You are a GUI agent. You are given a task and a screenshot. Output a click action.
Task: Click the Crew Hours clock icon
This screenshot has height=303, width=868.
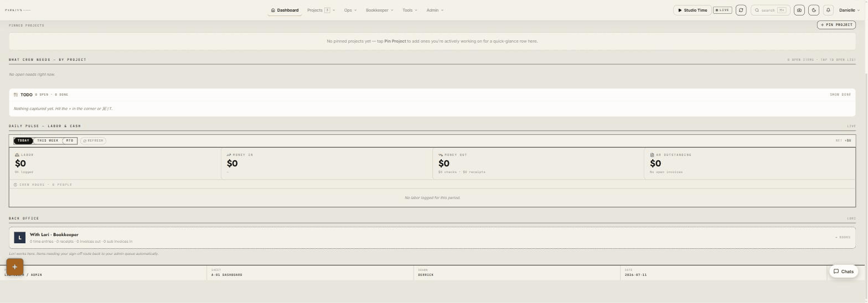(15, 185)
